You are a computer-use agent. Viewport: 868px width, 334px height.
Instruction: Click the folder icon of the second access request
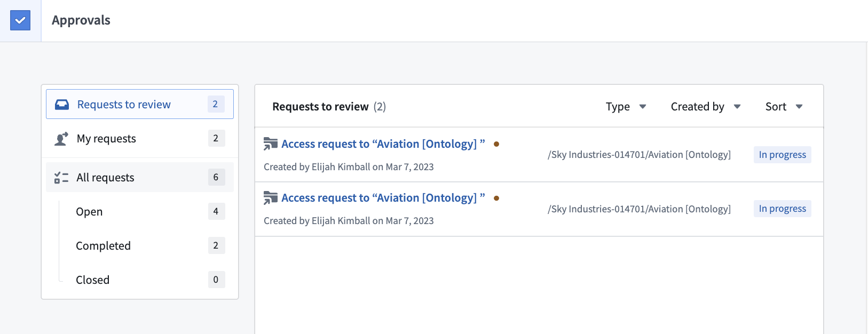coord(271,198)
